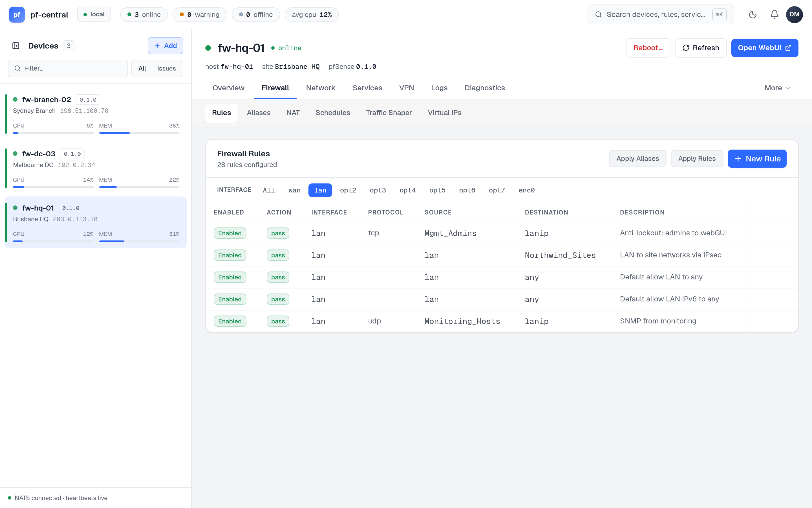This screenshot has width=812, height=508.
Task: Show only devices with Issues
Action: (x=166, y=68)
